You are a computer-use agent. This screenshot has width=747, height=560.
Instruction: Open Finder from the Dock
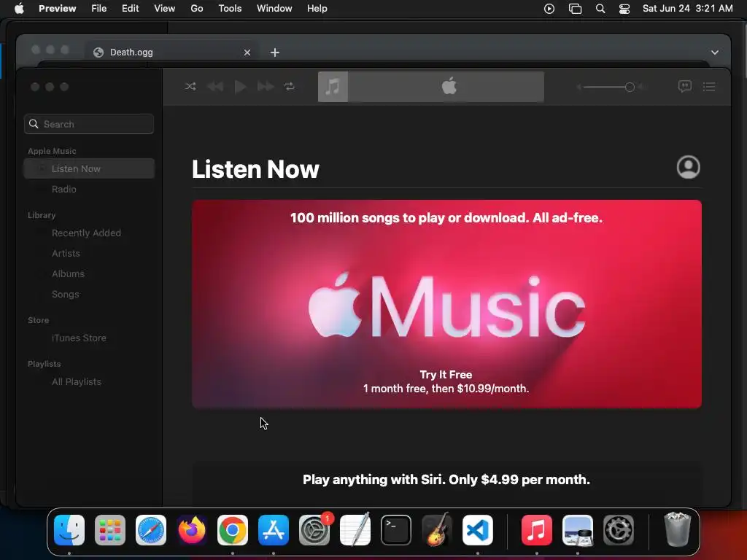point(69,530)
